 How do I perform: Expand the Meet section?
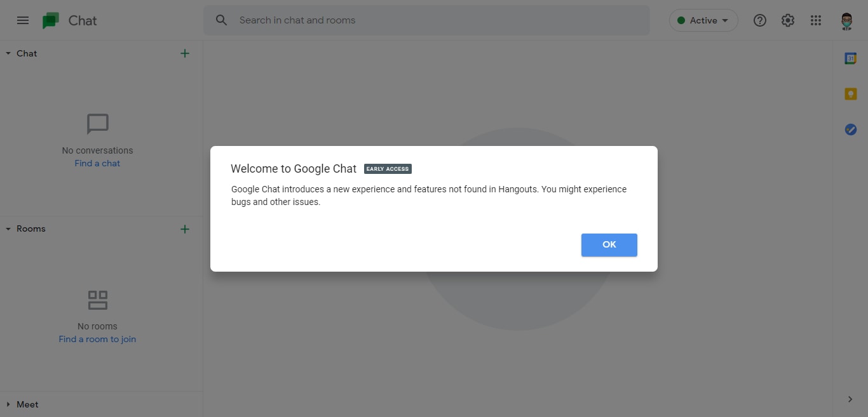coord(8,404)
